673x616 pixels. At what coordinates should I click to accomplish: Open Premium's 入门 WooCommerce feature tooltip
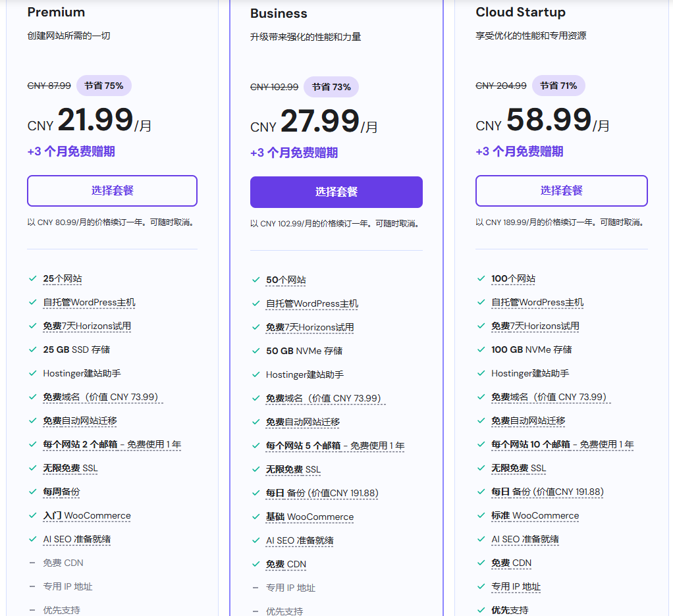(x=87, y=515)
